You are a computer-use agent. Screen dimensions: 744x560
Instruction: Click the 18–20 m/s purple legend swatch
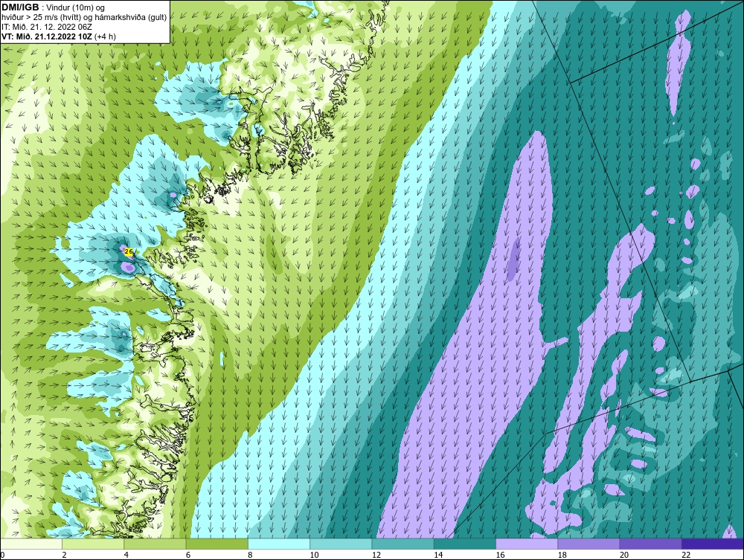coord(589,544)
